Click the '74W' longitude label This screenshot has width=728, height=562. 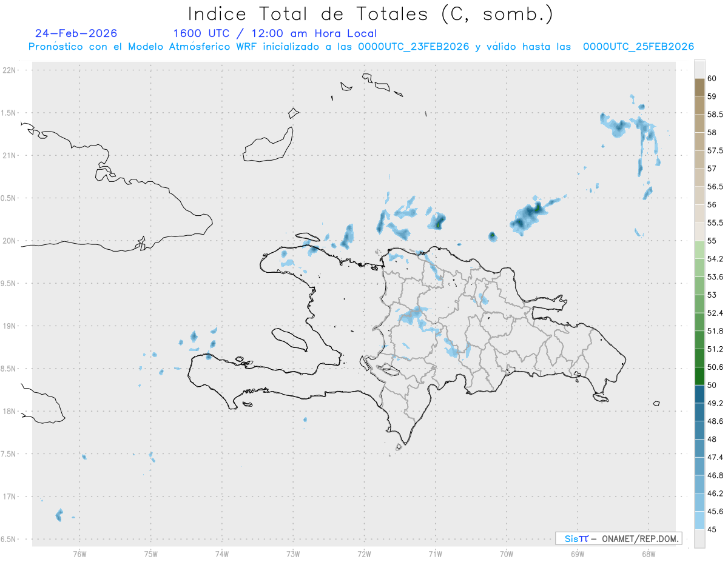click(222, 554)
